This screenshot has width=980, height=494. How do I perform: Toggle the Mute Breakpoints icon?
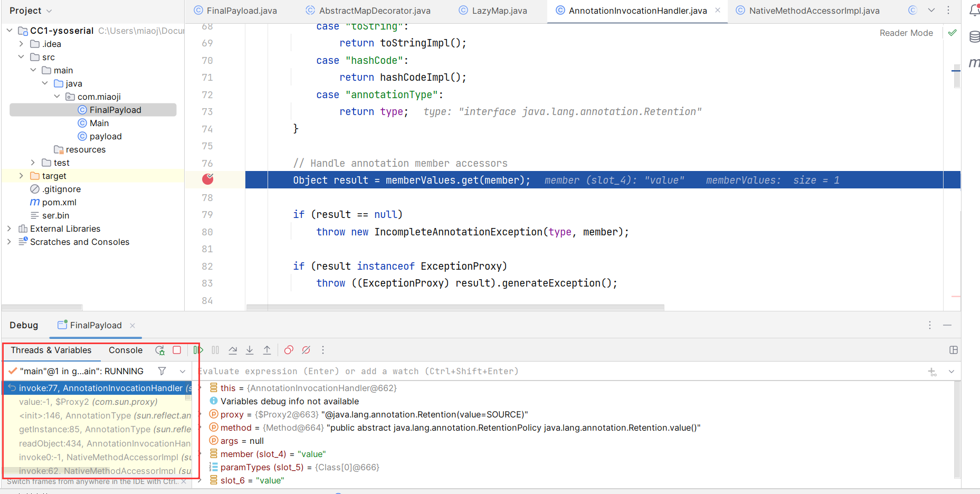tap(306, 350)
